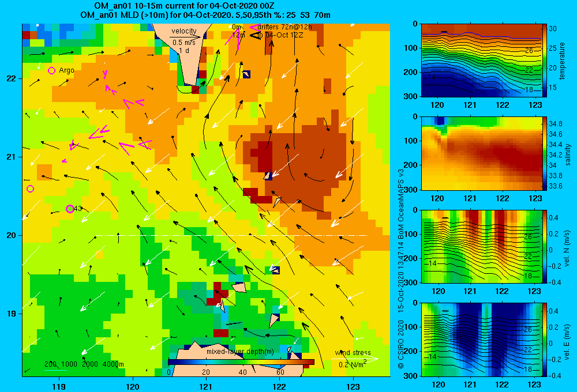The image size is (577, 392).
Task: Click the vertical 'salinity' axis label
Action: pos(568,154)
